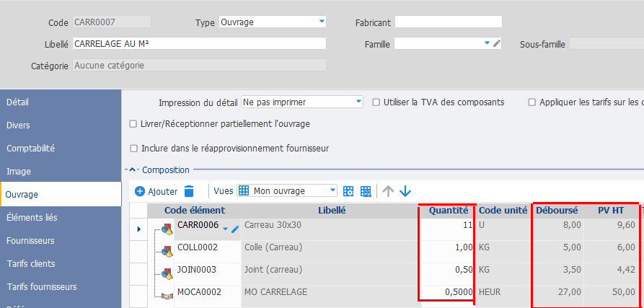The image size is (644, 308).
Task: Collapse the Composition section
Action: coord(132,170)
